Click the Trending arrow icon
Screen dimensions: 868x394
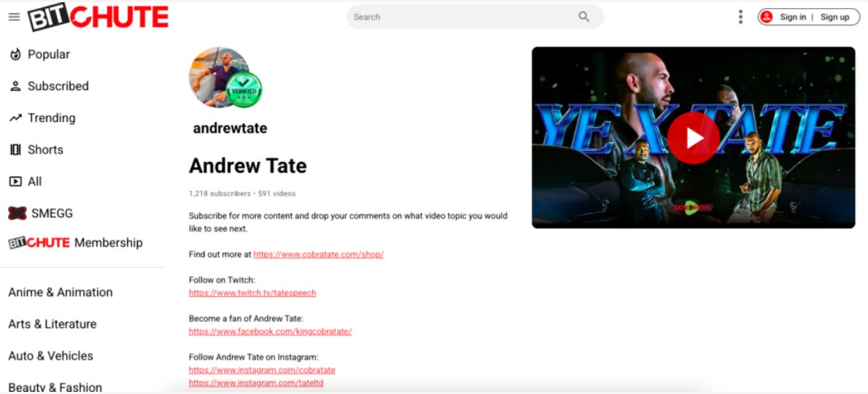pos(15,118)
